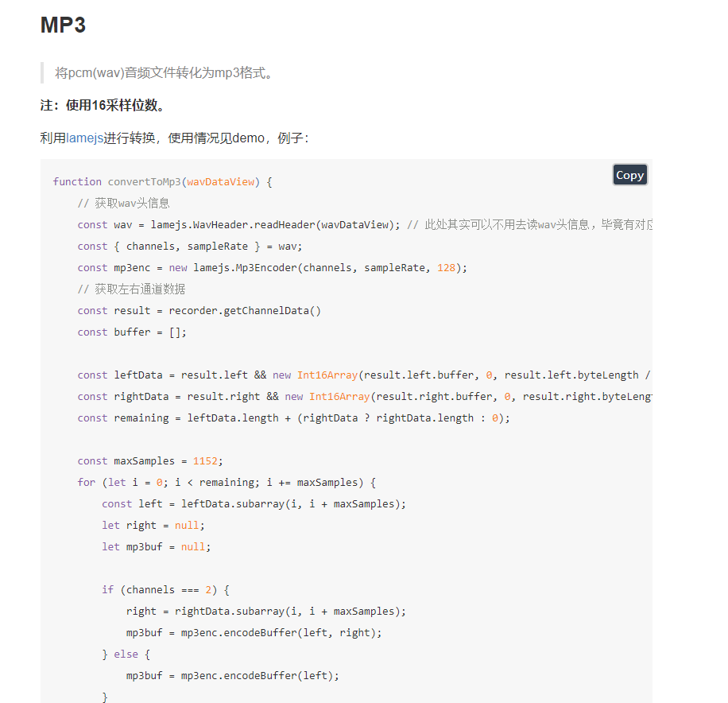Click the channels === 2 condition
The height and width of the screenshot is (703, 728).
pos(167,589)
